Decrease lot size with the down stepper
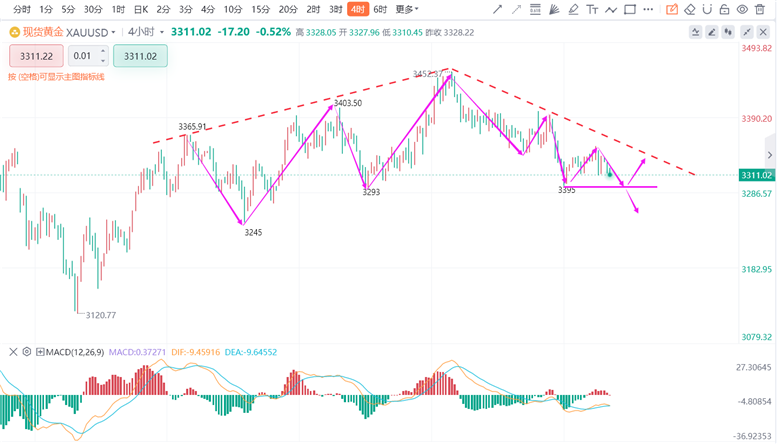 pos(103,61)
